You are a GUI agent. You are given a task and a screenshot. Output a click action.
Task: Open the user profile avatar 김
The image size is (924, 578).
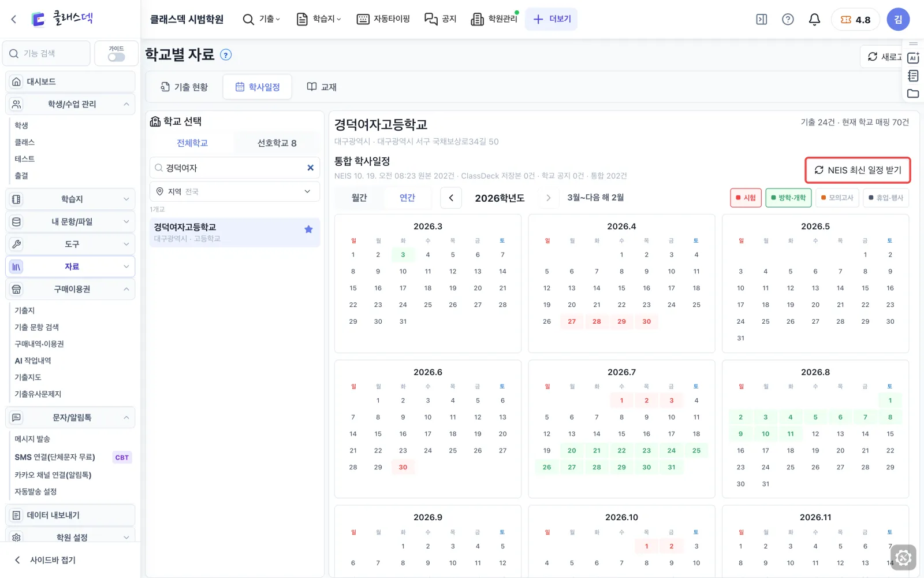click(898, 20)
